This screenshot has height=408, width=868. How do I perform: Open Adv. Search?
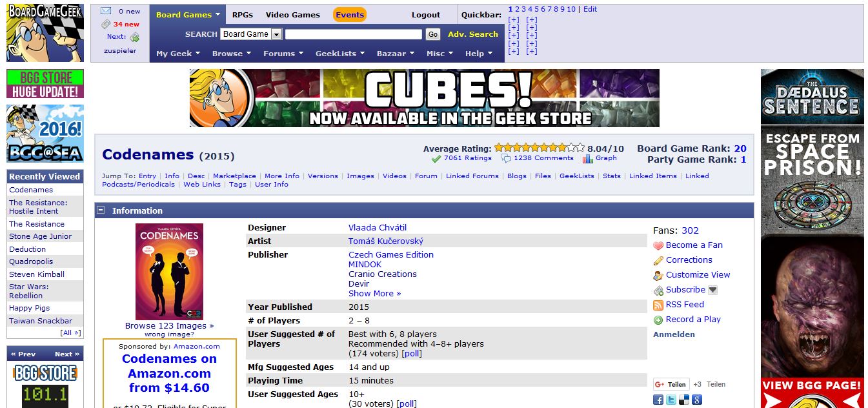pyautogui.click(x=473, y=34)
